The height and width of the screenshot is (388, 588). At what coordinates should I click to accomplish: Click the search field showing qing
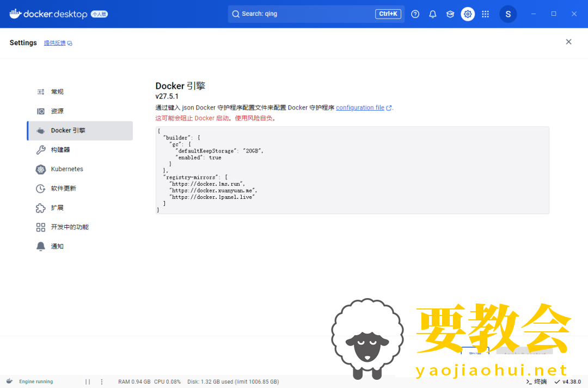pyautogui.click(x=316, y=14)
